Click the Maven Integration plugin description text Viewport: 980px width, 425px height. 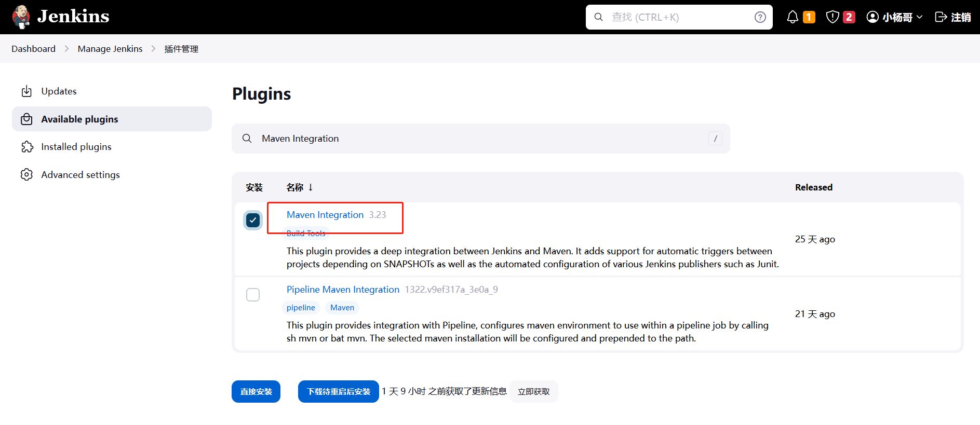[x=533, y=257]
